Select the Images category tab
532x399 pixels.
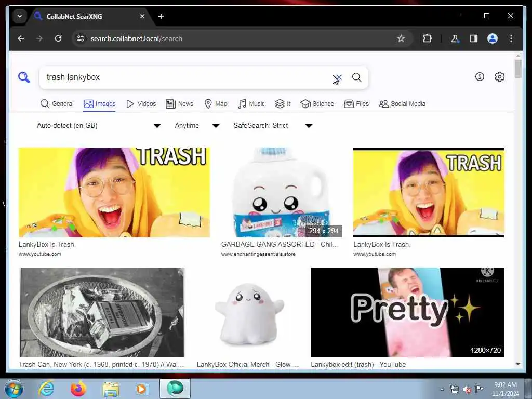click(x=99, y=104)
